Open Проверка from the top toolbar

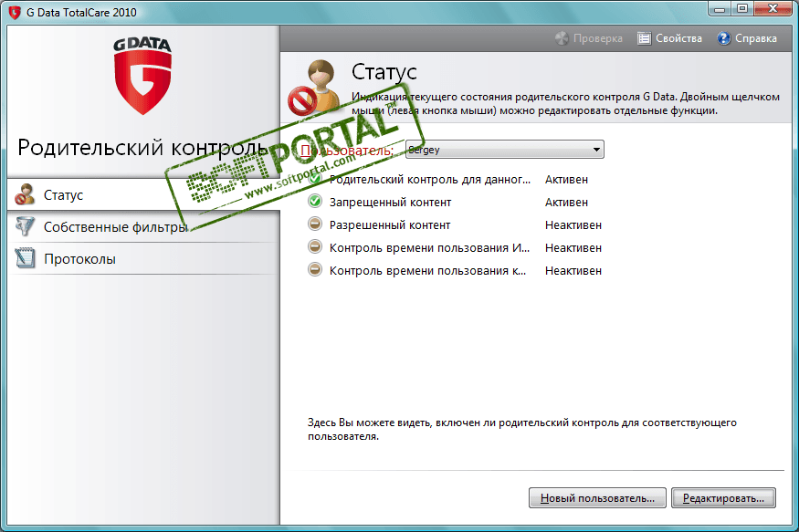coord(589,38)
